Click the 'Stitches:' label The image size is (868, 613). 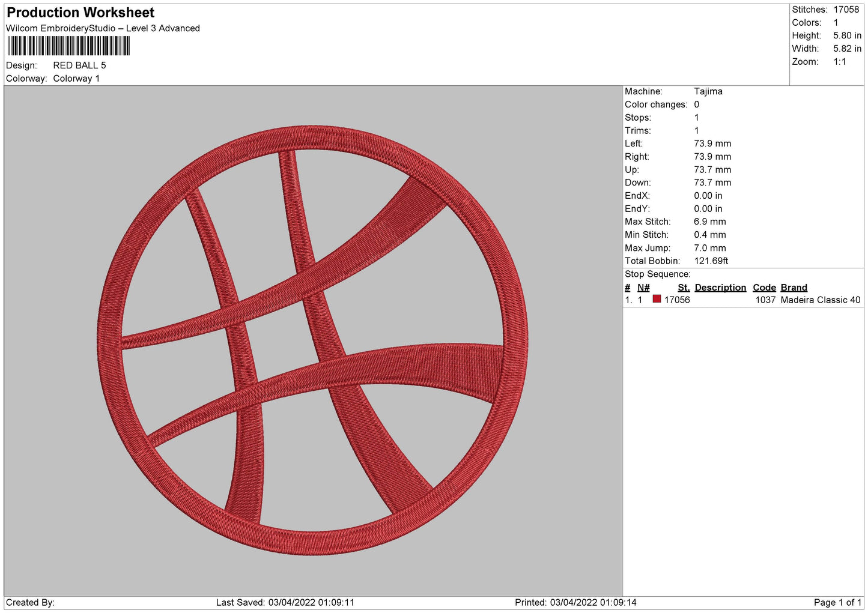click(810, 10)
